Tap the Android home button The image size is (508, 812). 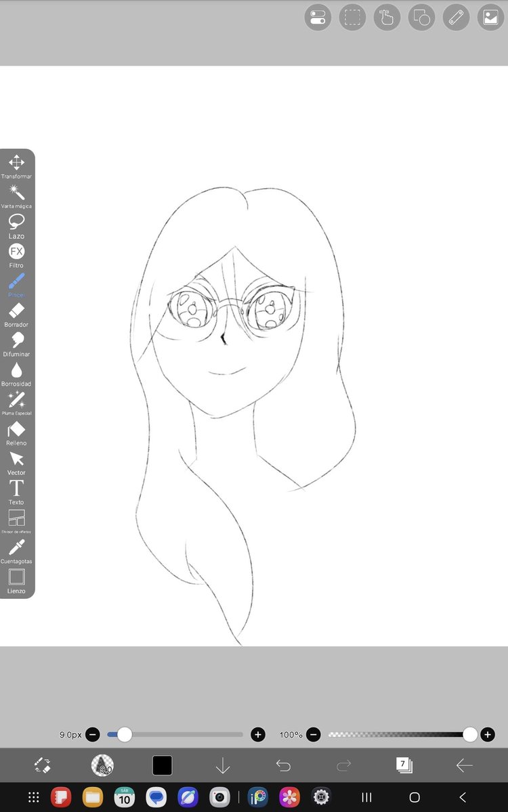point(415,797)
